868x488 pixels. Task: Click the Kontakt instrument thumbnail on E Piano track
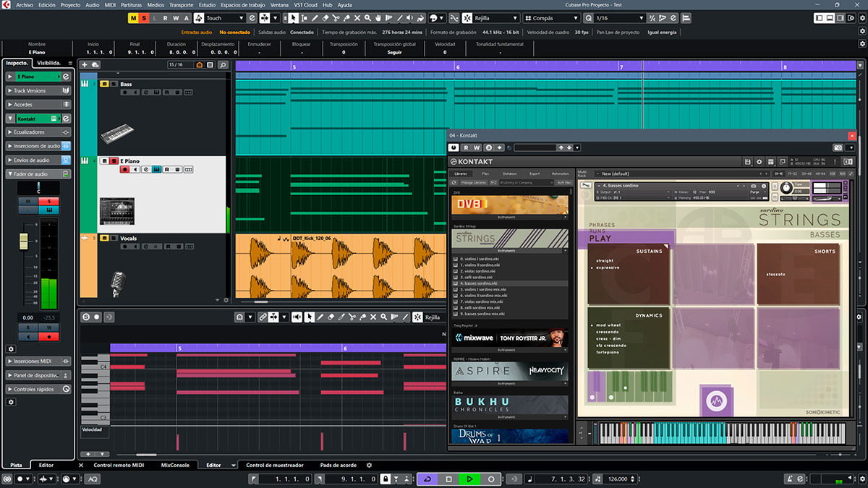pos(116,211)
